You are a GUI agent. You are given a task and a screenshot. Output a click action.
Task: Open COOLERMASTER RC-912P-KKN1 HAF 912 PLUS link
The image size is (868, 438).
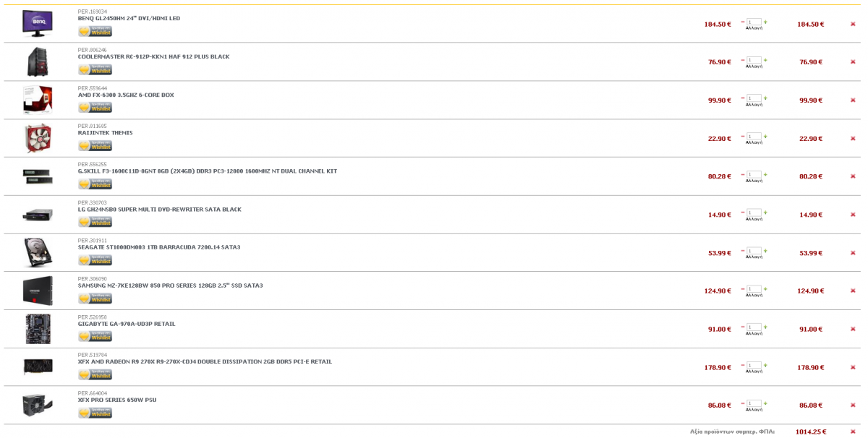pyautogui.click(x=153, y=57)
